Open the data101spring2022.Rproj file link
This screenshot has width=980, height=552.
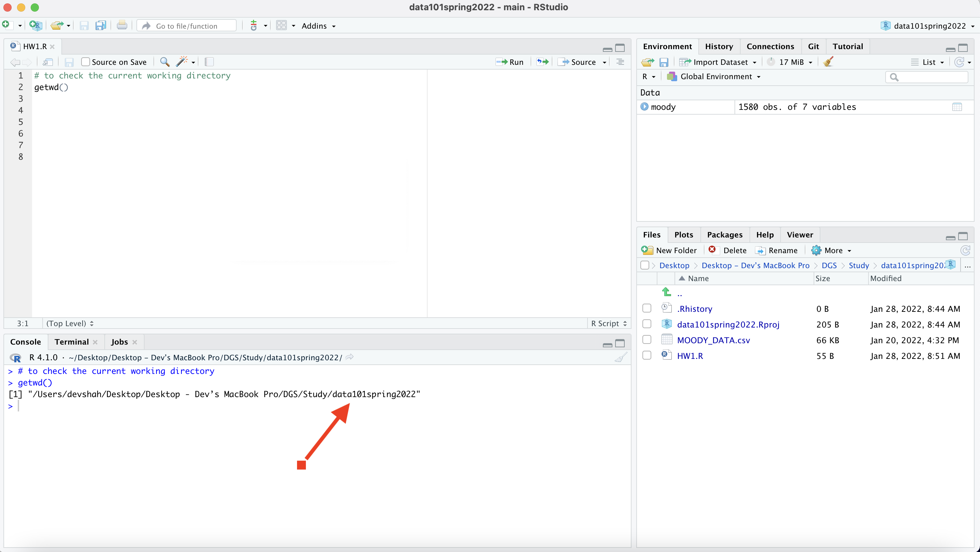point(728,324)
